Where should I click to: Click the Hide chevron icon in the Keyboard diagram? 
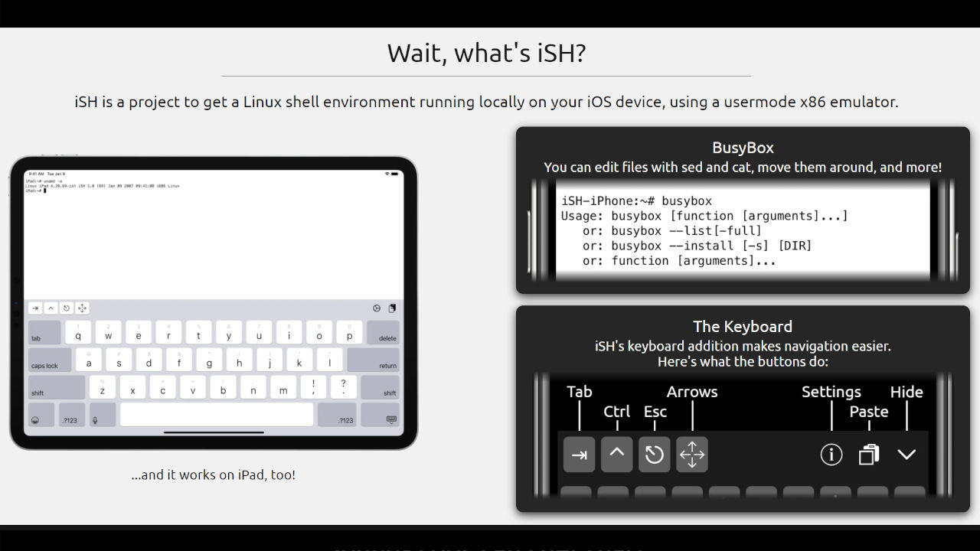click(906, 455)
